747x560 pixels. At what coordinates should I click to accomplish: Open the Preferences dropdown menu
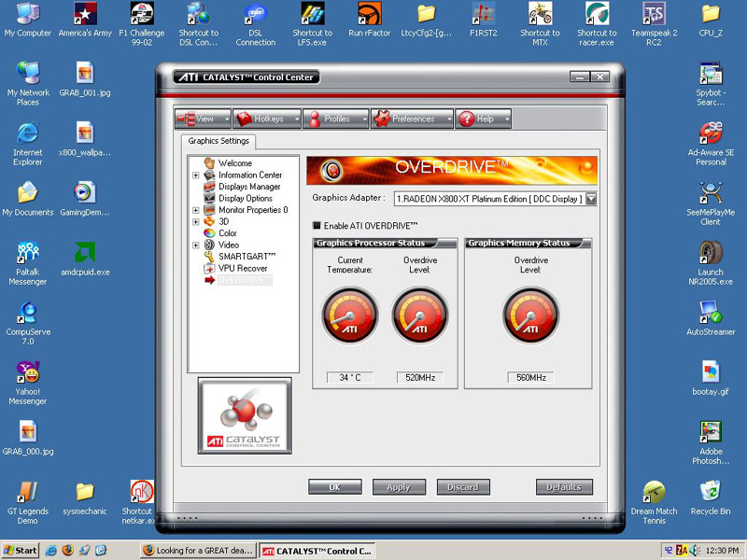(x=412, y=119)
